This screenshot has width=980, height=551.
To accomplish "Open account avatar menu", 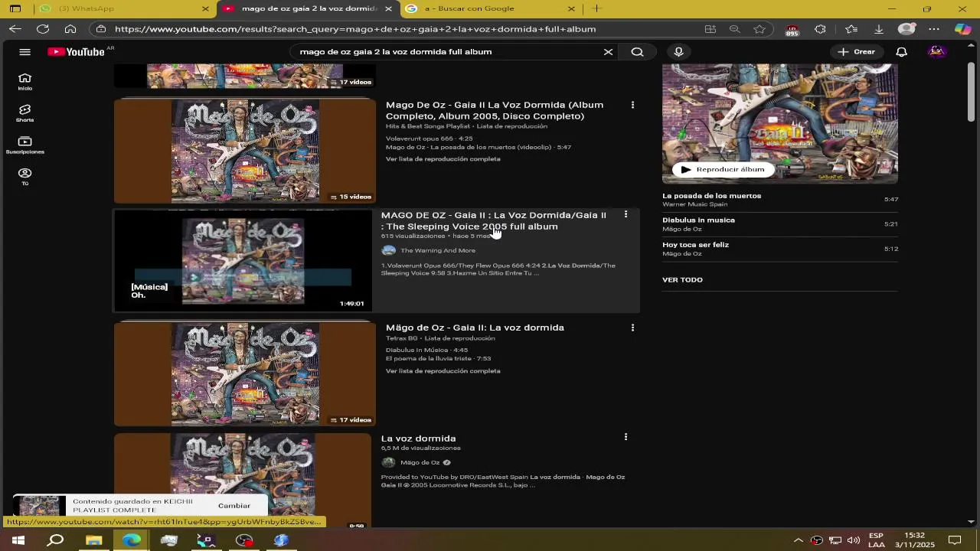I will pyautogui.click(x=936, y=52).
